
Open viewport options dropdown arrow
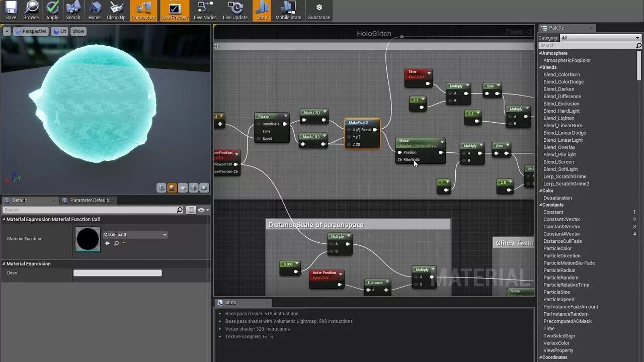[7, 31]
